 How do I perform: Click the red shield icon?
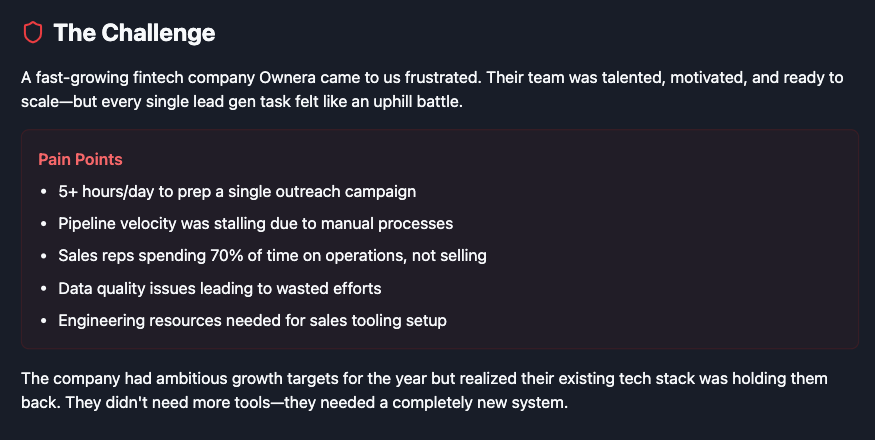coord(33,33)
